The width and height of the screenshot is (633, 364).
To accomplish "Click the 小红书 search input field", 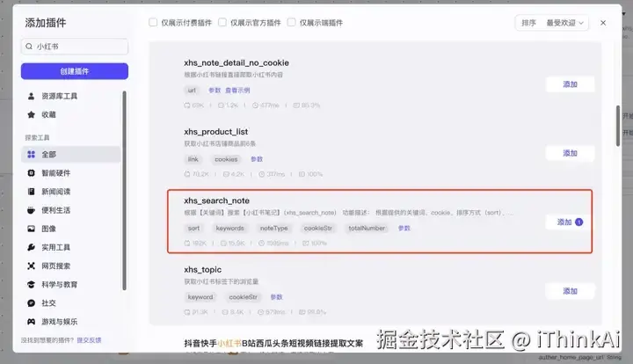I will tap(75, 47).
